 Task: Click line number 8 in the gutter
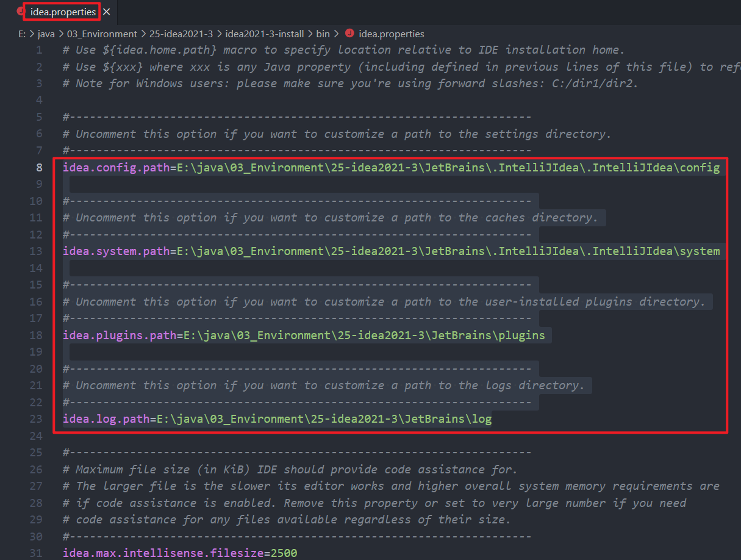38,167
